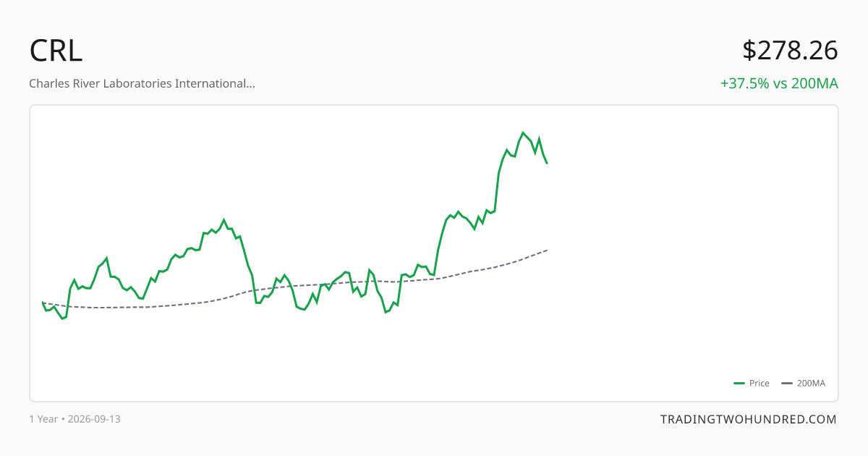
Task: Click the first-half local peak of price line
Action: click(224, 219)
